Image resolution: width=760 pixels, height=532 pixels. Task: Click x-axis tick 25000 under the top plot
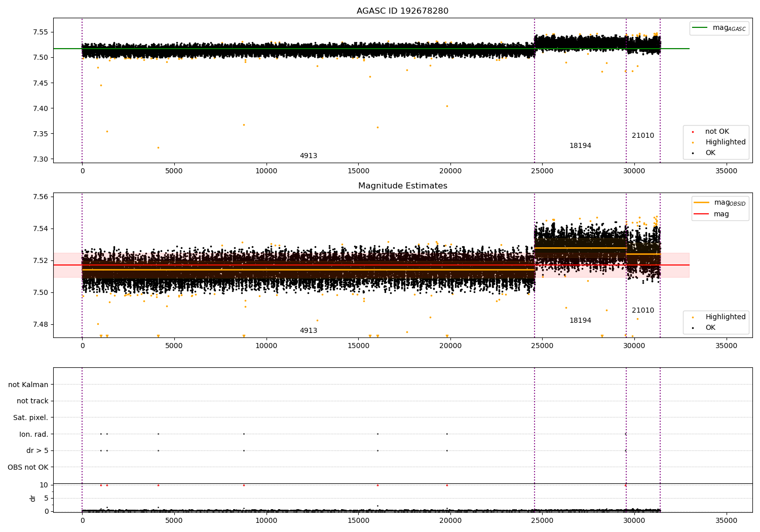click(542, 171)
